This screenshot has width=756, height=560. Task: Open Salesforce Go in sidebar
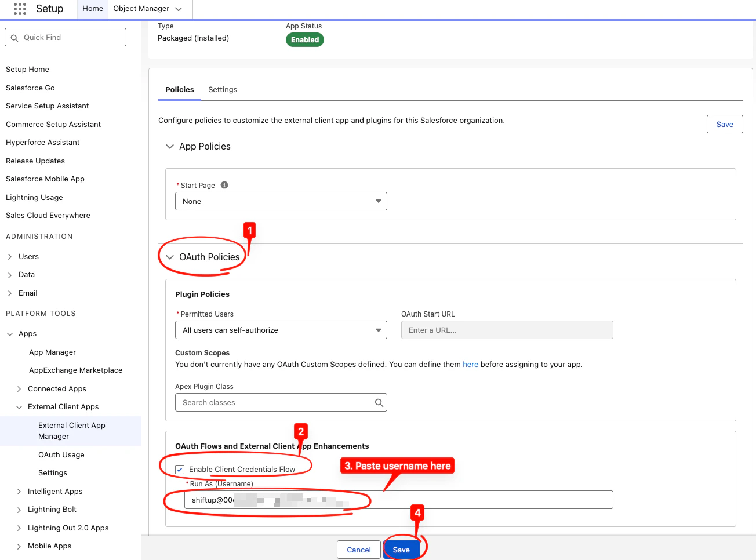[x=30, y=88]
